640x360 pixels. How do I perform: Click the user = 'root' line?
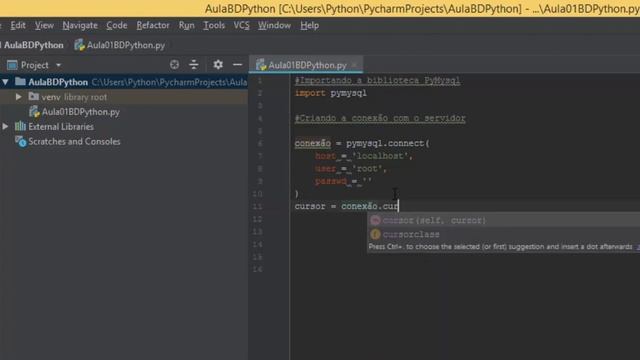[351, 169]
